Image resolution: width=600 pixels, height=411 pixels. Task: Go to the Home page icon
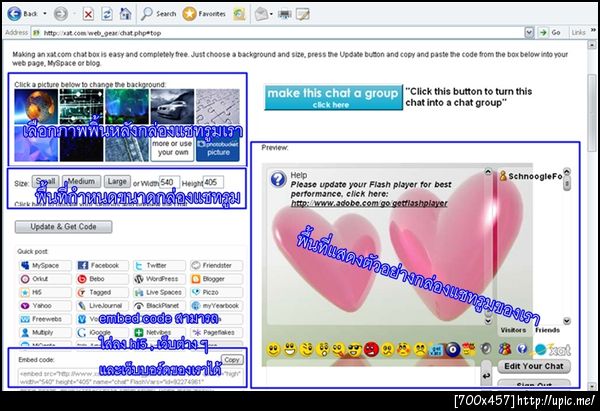pos(125,14)
